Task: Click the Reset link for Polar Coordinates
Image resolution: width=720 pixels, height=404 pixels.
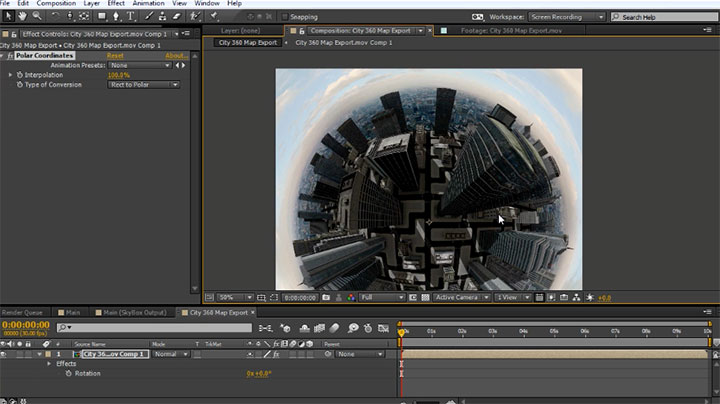Action: pos(115,56)
